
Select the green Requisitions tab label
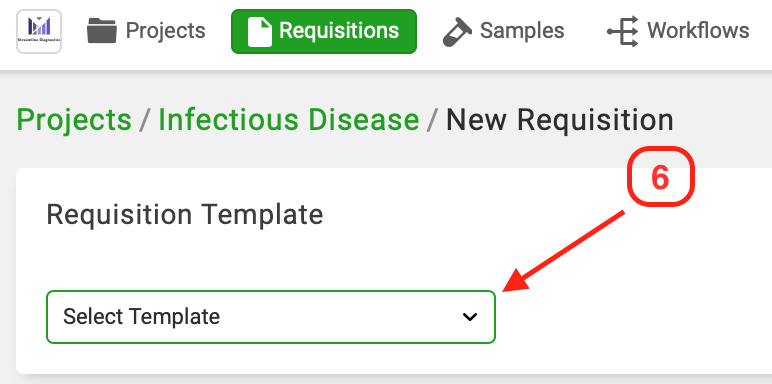coord(339,31)
